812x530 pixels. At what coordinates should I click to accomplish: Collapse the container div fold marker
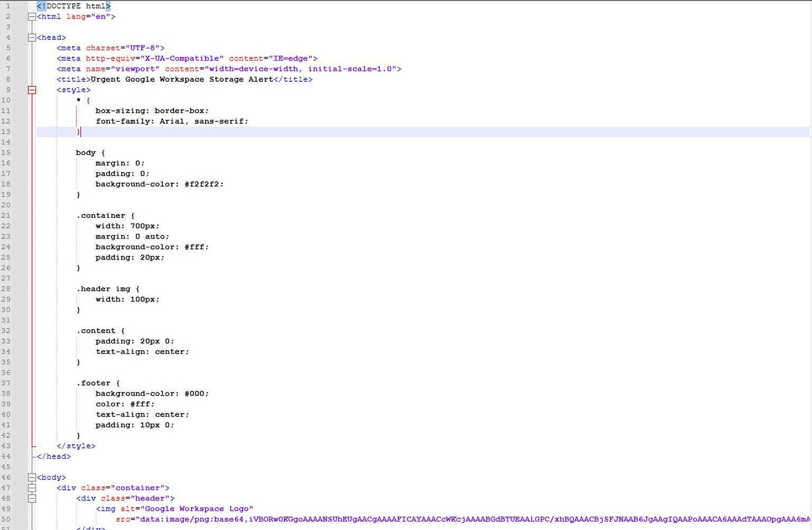(32, 488)
